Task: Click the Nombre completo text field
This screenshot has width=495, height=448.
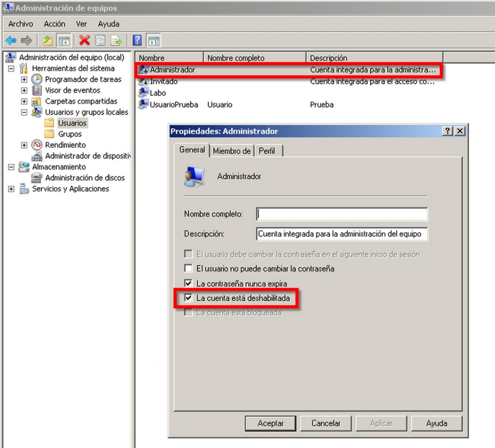Action: click(342, 214)
